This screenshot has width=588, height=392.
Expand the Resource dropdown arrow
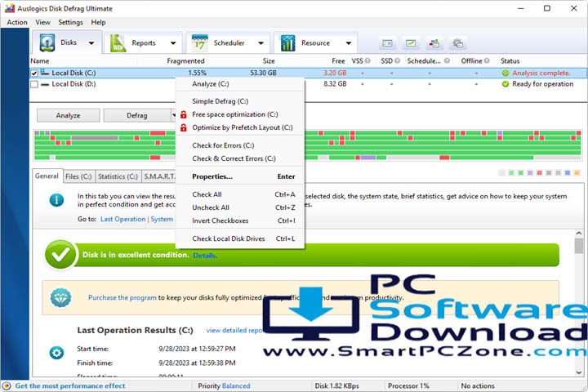[349, 43]
